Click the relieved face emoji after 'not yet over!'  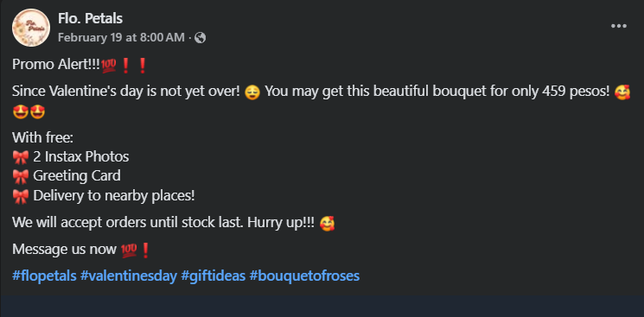[x=252, y=92]
